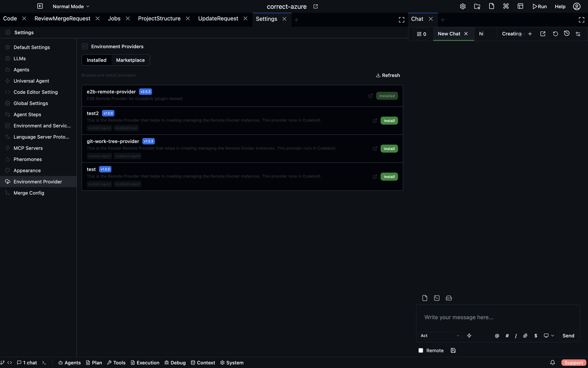
Task: Click the terminal icon above message box
Action: click(437, 298)
